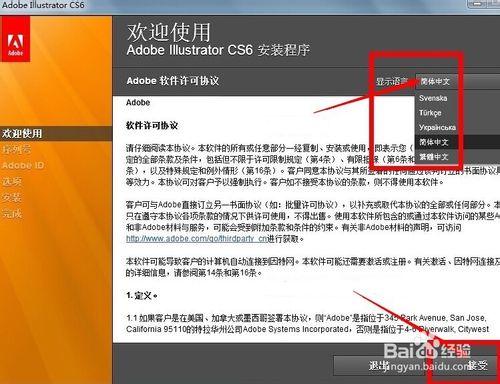Click the 软件许可协议 heading in the agreement
This screenshot has width=500, height=384.
coord(152,126)
